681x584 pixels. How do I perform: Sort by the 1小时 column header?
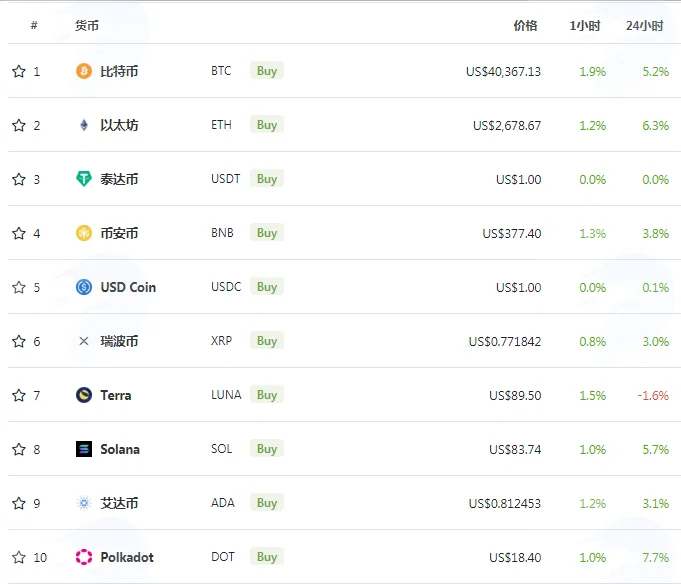click(585, 26)
